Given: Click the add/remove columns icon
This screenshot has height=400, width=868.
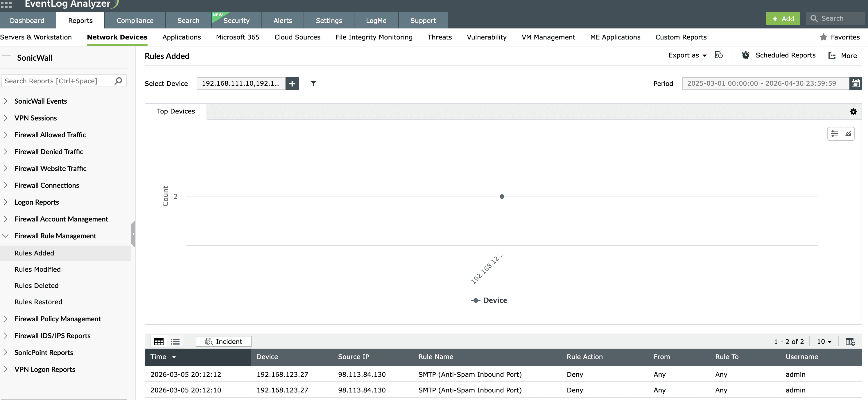Looking at the screenshot, I should (x=850, y=341).
